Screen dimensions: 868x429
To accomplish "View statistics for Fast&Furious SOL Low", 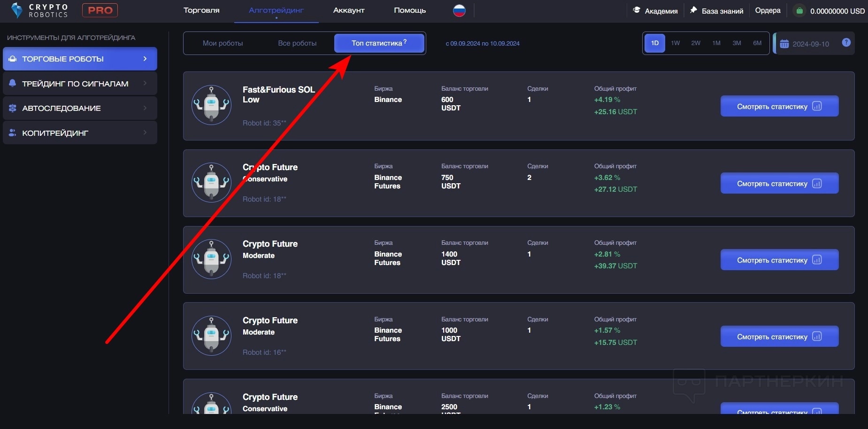I will coord(779,106).
